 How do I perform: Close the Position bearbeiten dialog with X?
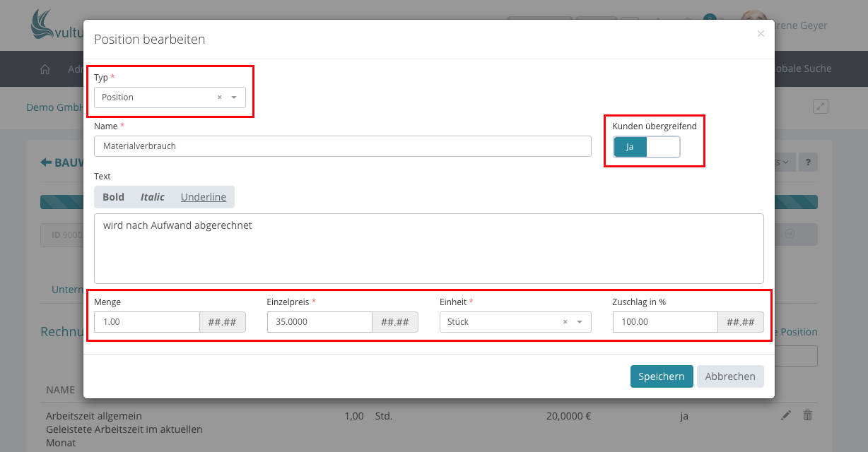[761, 34]
